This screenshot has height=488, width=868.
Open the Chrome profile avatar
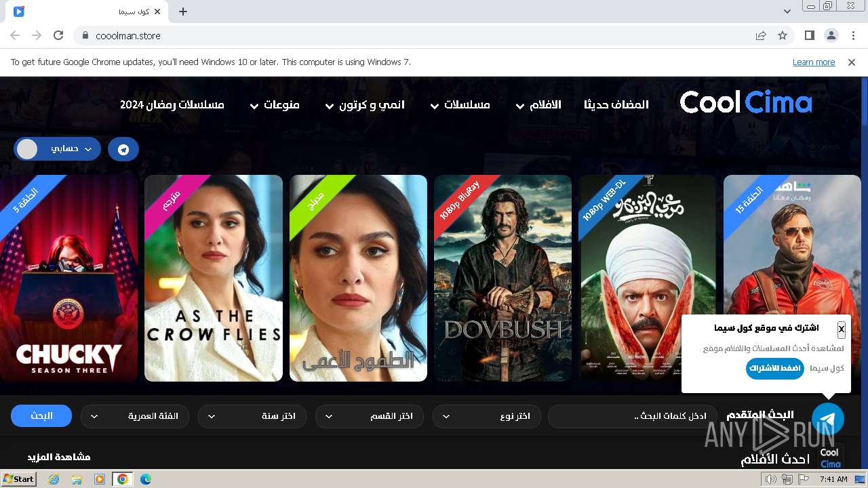click(831, 35)
